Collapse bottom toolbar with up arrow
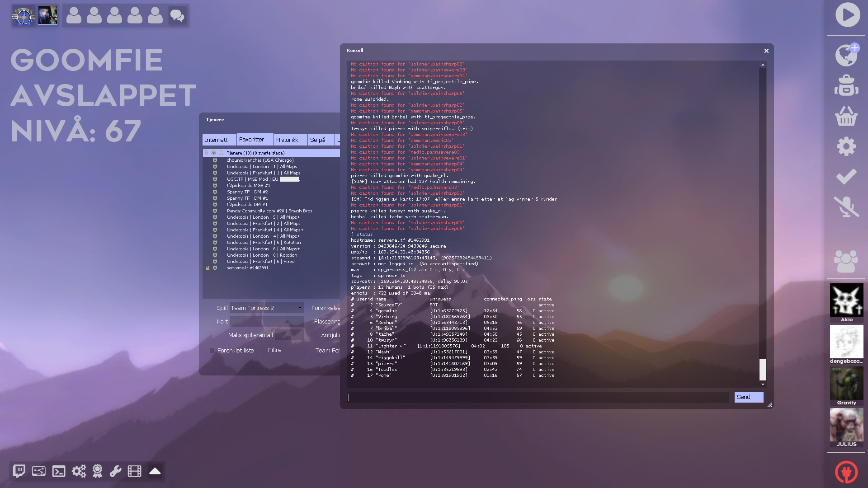Viewport: 868px width, 488px height. pyautogui.click(x=155, y=471)
